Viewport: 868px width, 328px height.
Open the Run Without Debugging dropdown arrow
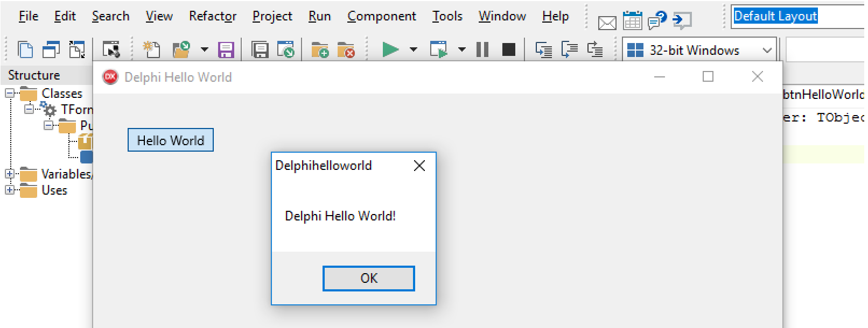(462, 50)
